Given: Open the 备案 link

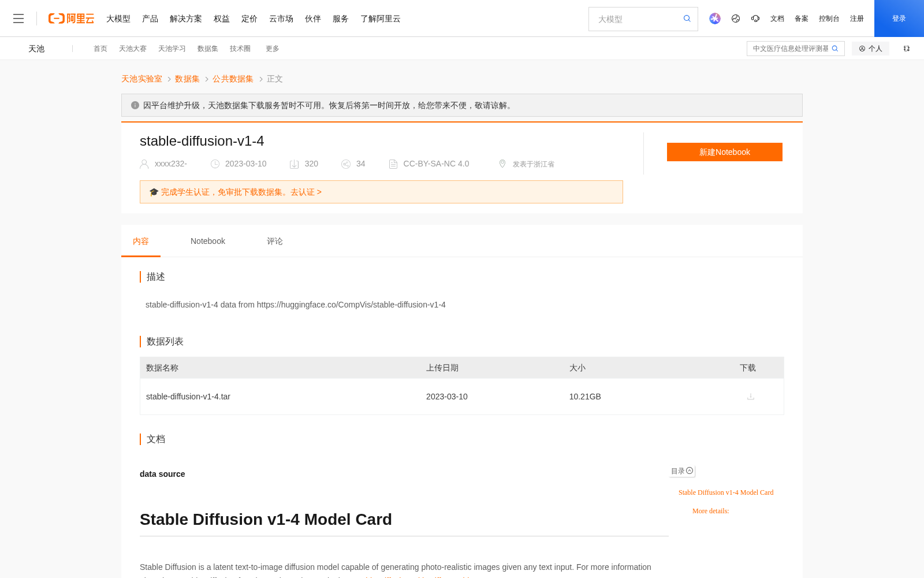Looking at the screenshot, I should (x=802, y=18).
